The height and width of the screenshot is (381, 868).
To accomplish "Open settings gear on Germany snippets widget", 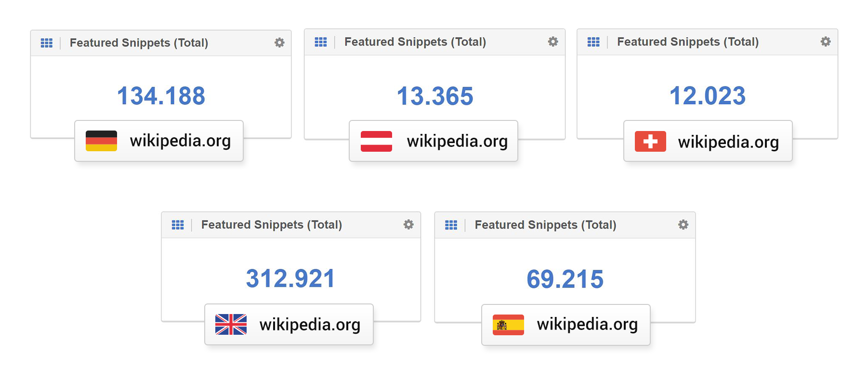I will pos(279,43).
